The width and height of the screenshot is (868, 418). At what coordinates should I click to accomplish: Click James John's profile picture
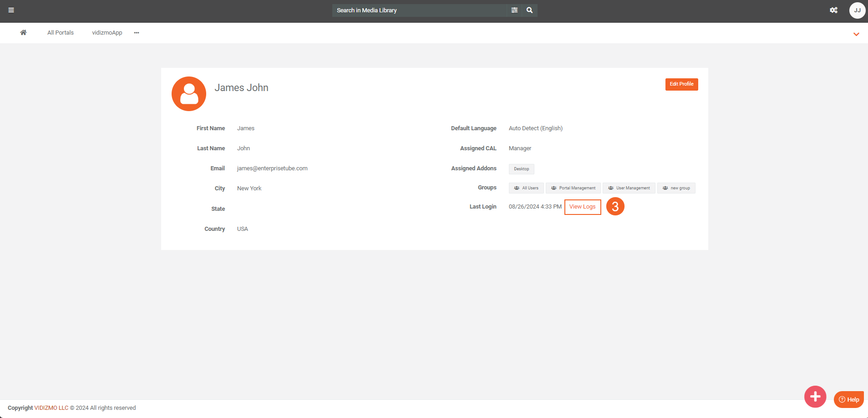pyautogui.click(x=189, y=94)
